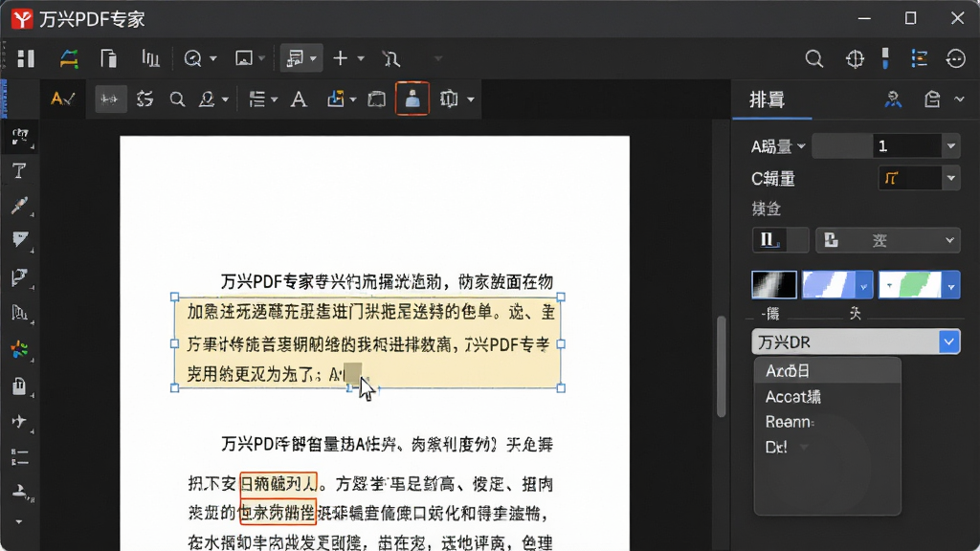This screenshot has width=980, height=551.
Task: Click the swap arrows convert icon
Action: [x=145, y=99]
